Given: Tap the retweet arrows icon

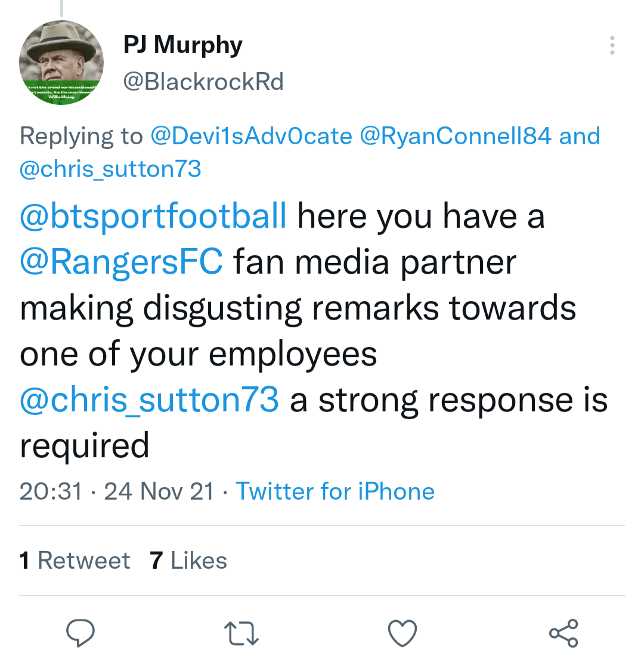Looking at the screenshot, I should point(241,633).
